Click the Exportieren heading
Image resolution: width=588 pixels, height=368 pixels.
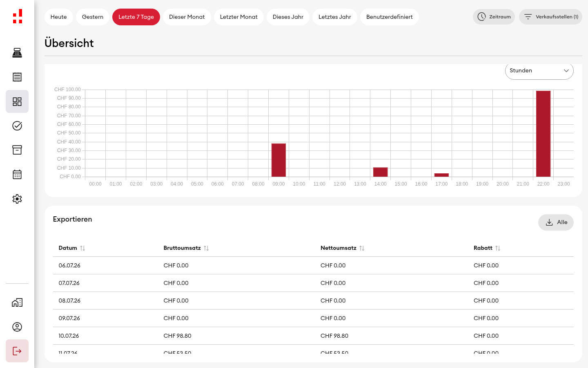73,219
